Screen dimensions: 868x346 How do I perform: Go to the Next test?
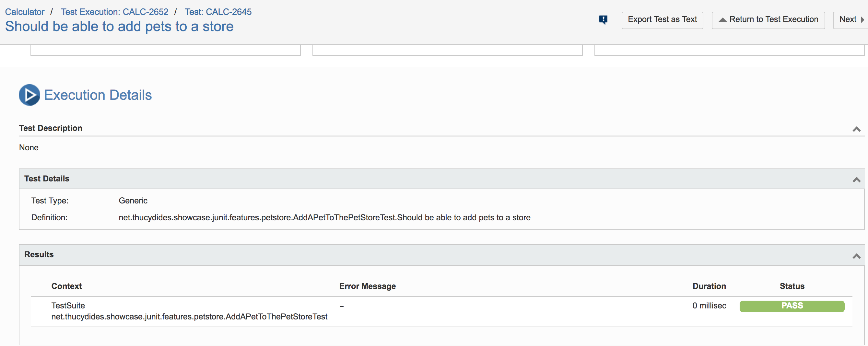pyautogui.click(x=850, y=20)
